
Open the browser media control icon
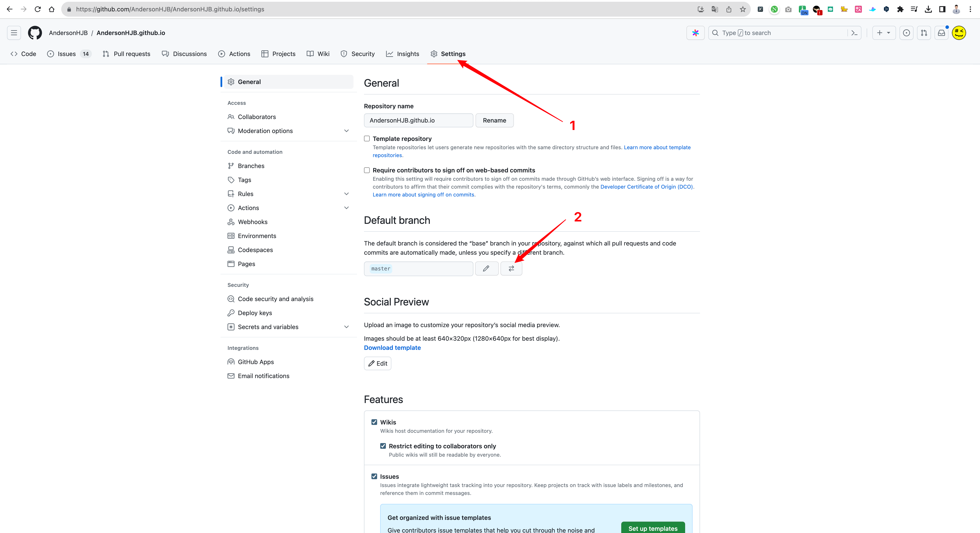tap(914, 9)
